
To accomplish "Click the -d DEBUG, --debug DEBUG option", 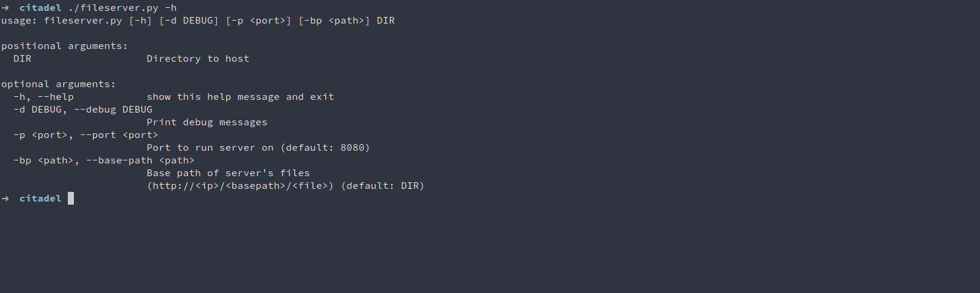I will pyautogui.click(x=83, y=110).
